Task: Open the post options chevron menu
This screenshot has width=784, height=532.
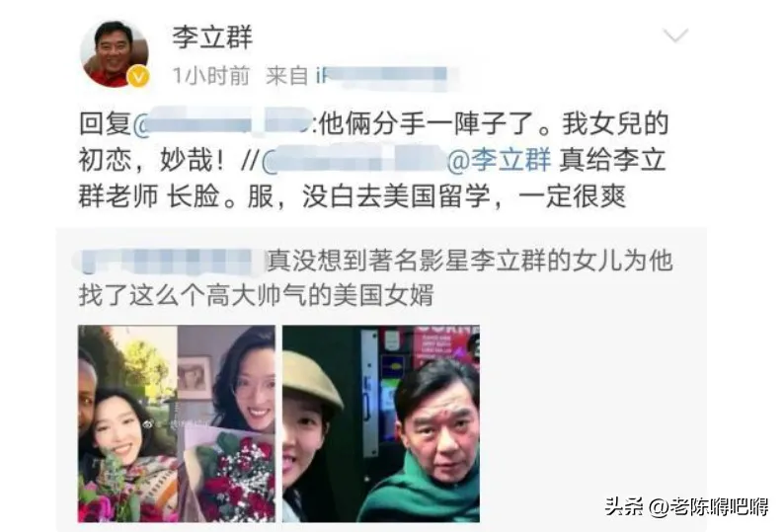Action: (x=675, y=36)
